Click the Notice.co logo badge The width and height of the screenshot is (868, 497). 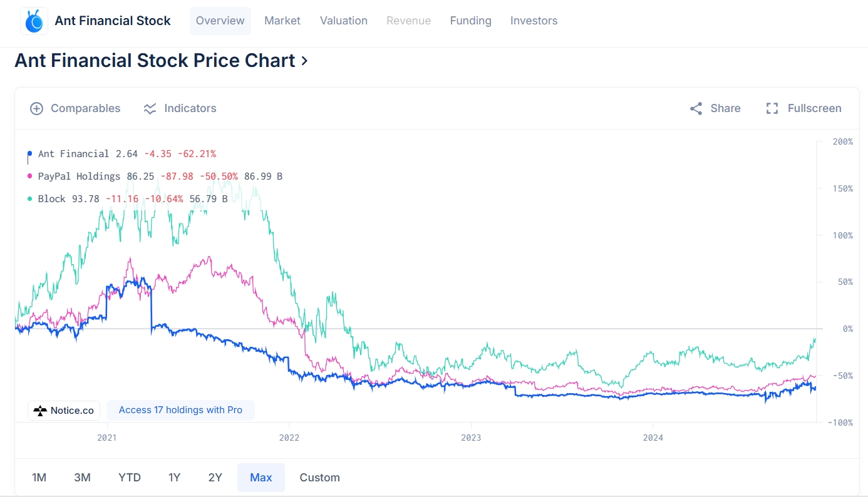(x=64, y=411)
